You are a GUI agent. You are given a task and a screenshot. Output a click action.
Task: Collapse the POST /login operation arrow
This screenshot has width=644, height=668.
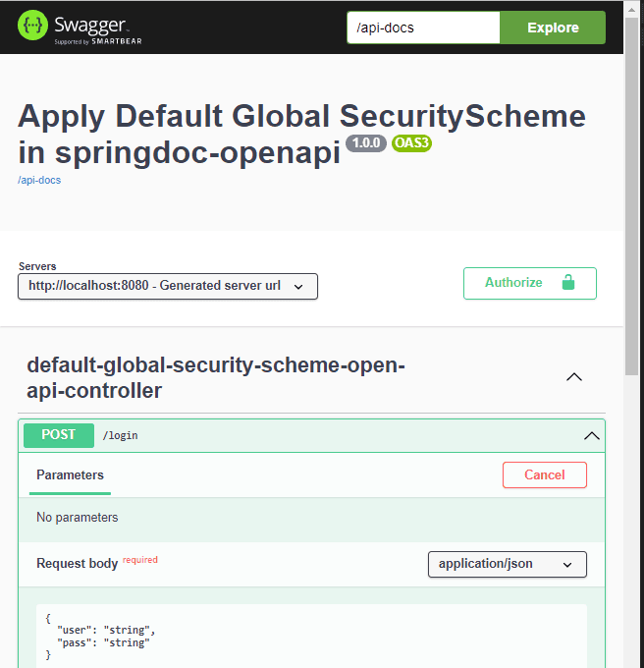(x=591, y=435)
